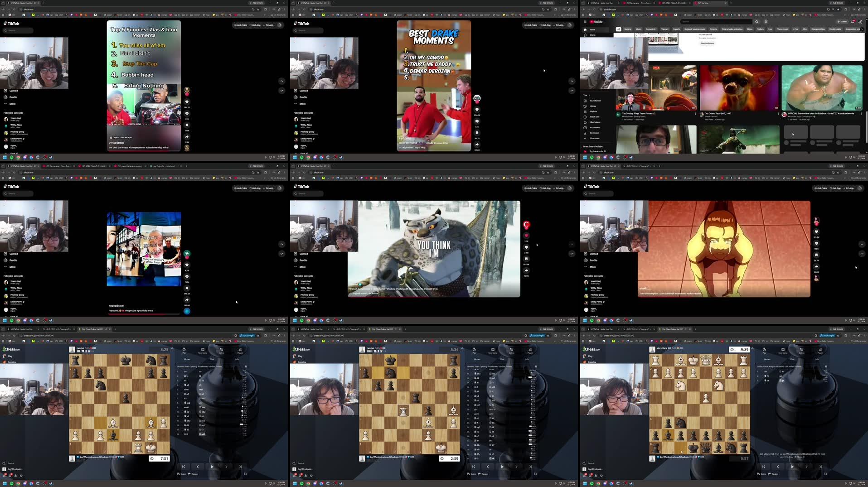Click Windows Start under 8:25 chess game
The image size is (868, 487).
coord(5,483)
